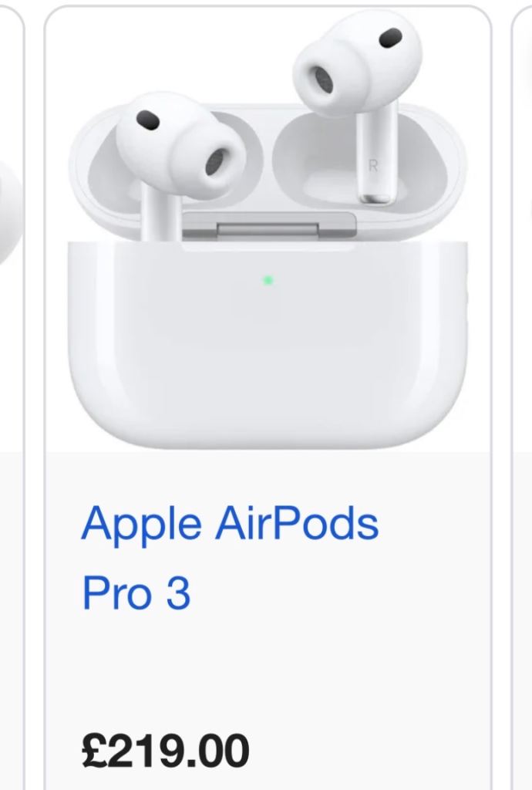Click the "Apple AirPods" line of the title

230,523
